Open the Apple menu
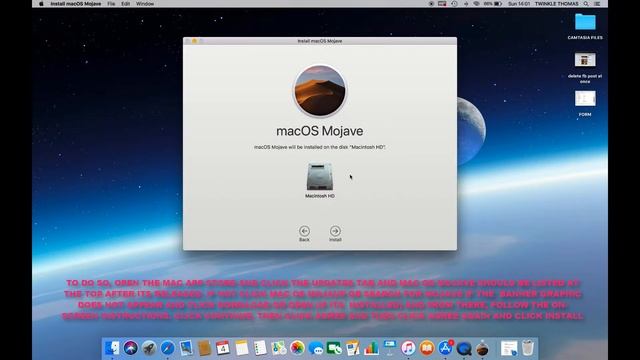The height and width of the screenshot is (360, 640). 41,4
